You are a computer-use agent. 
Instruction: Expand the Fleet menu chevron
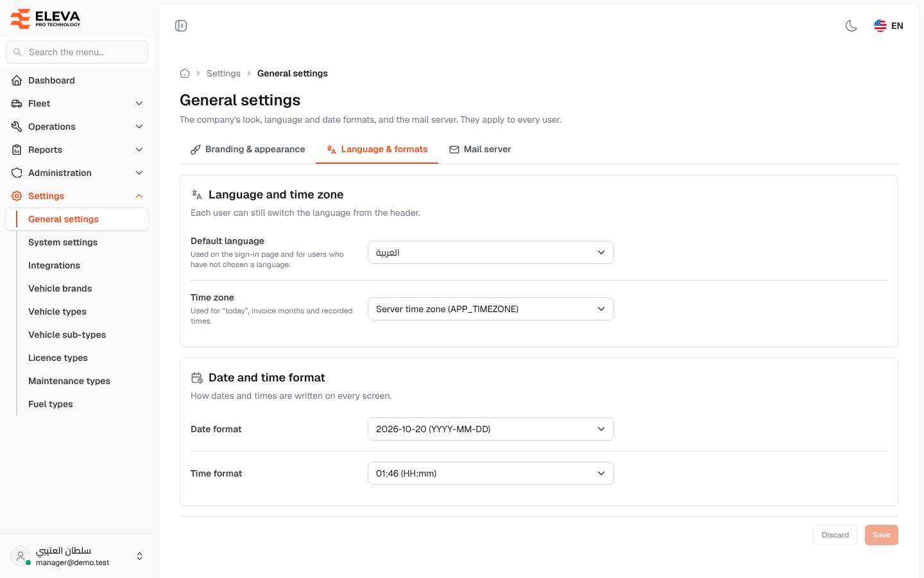tap(139, 103)
